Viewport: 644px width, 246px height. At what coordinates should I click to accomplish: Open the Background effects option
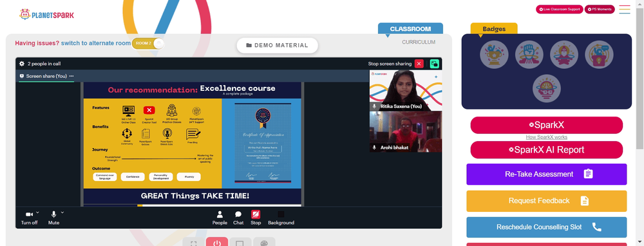281,218
